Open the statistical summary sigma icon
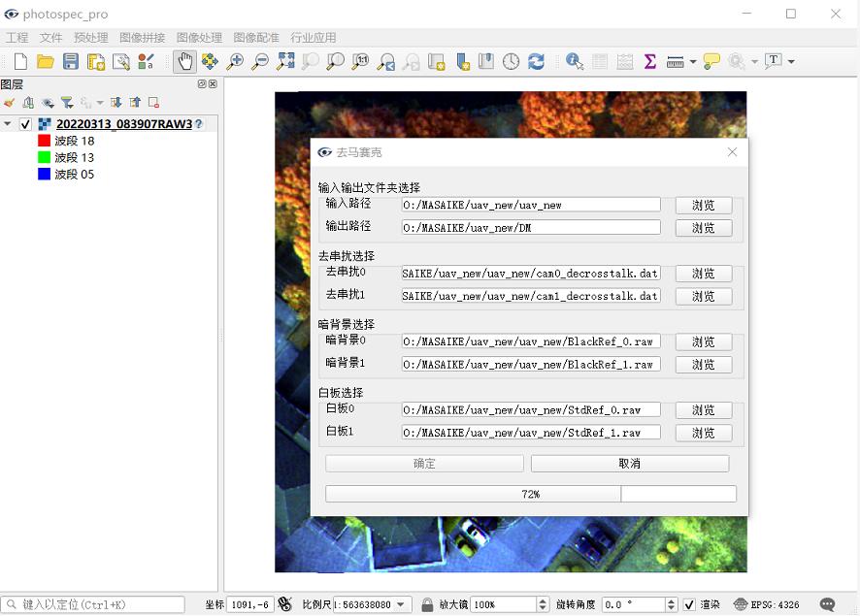The image size is (860, 616). pos(650,61)
